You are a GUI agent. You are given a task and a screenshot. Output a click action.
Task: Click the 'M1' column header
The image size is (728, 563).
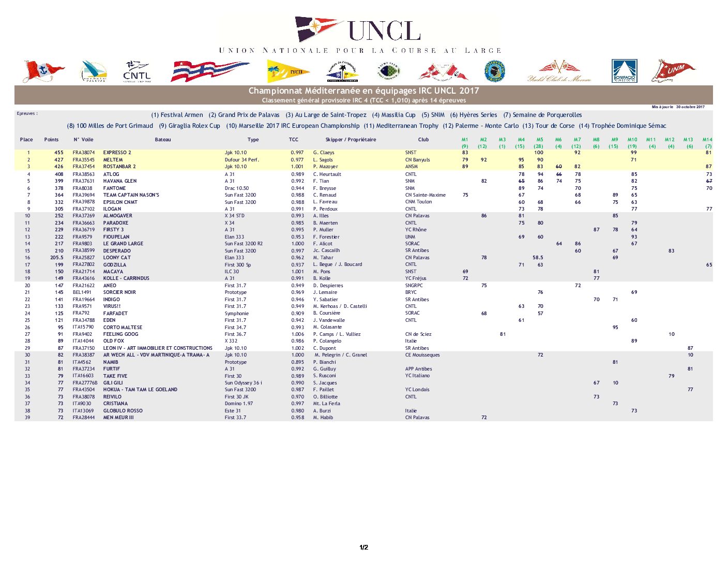point(465,140)
